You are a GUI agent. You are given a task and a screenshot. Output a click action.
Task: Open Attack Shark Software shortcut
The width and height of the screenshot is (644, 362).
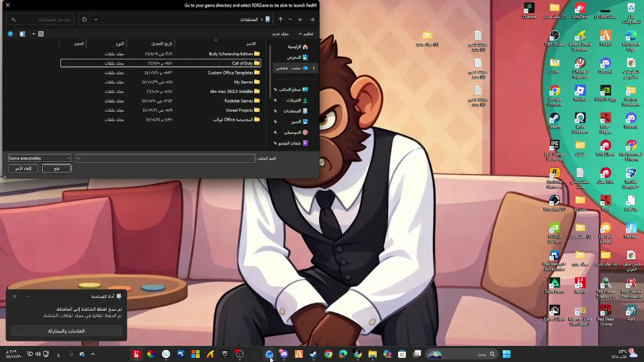[580, 41]
